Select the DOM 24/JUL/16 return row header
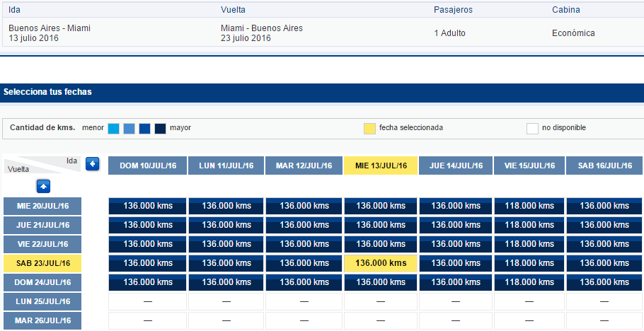The width and height of the screenshot is (644, 331). tap(42, 282)
